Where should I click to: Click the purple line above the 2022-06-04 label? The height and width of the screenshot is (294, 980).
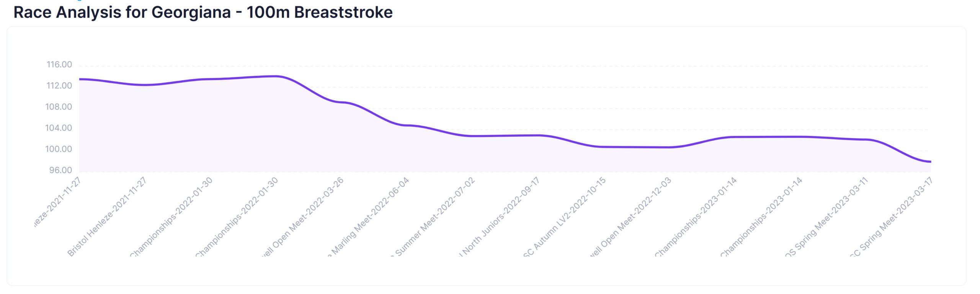tap(408, 125)
